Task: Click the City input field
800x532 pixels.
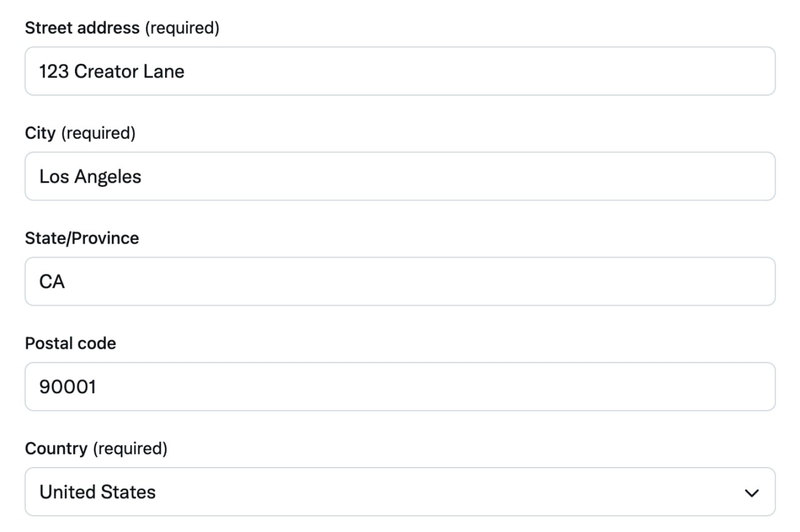Action: (x=400, y=176)
